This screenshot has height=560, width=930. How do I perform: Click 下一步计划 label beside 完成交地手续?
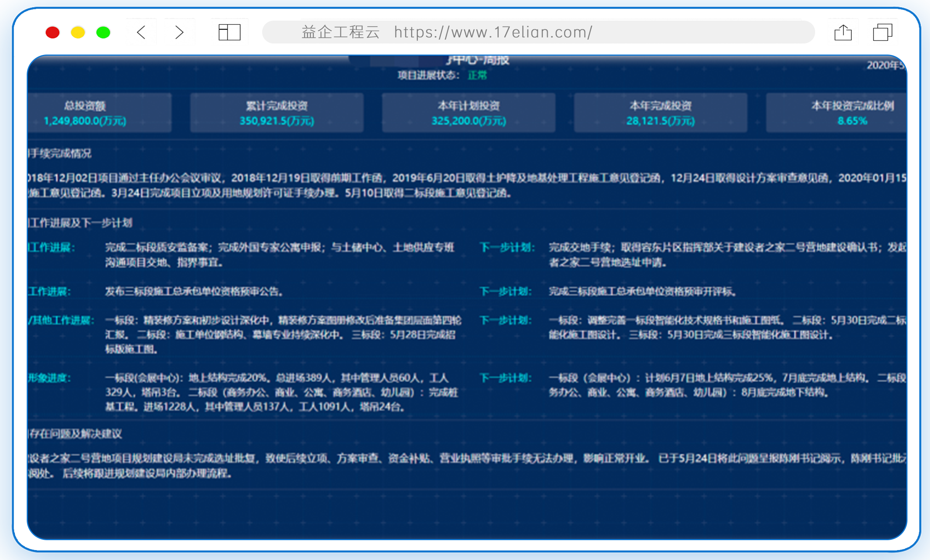coord(507,247)
